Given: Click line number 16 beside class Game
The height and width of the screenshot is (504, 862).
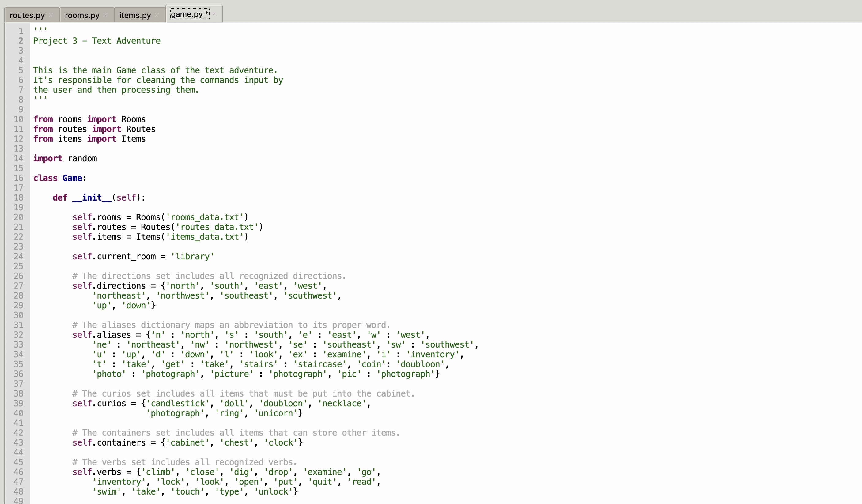Looking at the screenshot, I should 18,178.
